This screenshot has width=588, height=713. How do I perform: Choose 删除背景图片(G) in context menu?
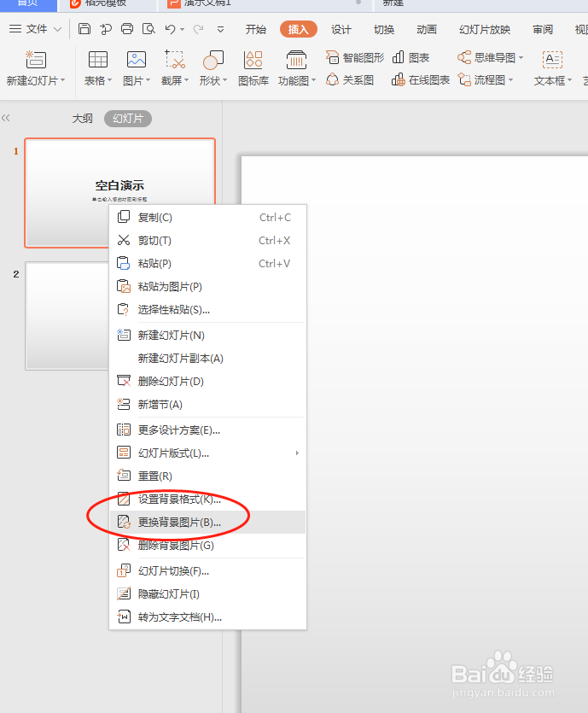pyautogui.click(x=207, y=545)
